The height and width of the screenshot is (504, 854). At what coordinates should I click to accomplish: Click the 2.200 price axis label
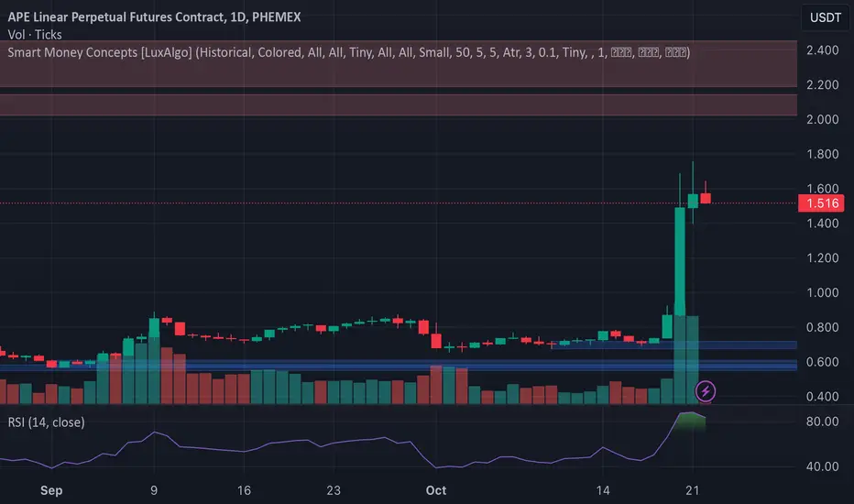[x=823, y=84]
